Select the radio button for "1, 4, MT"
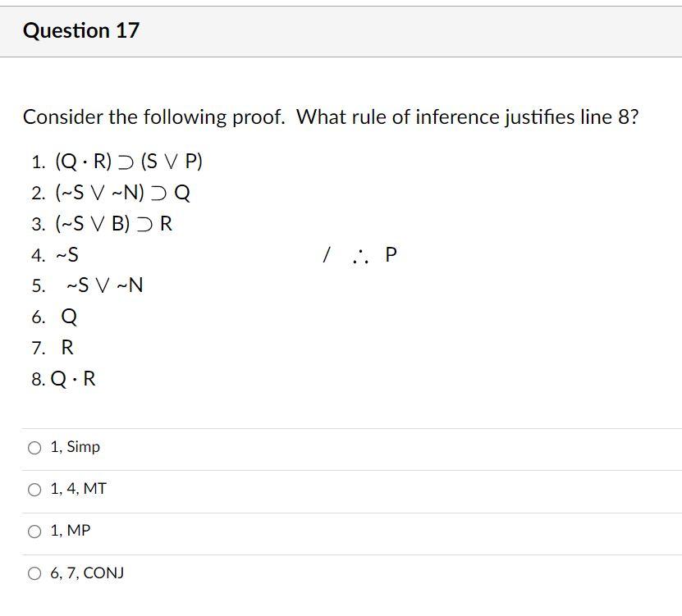Screen dimensions: 682x616 coord(34,489)
